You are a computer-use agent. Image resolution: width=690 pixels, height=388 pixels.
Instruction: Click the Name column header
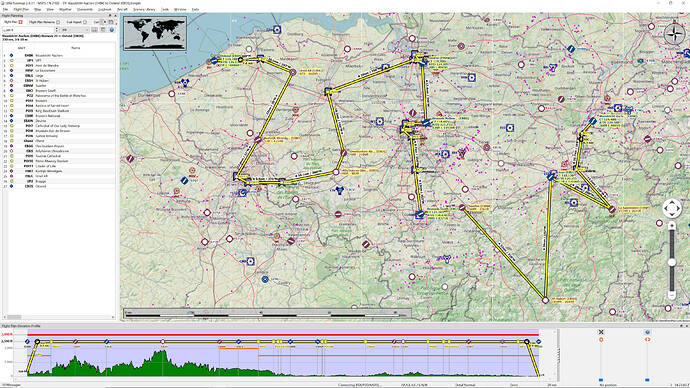click(x=75, y=48)
